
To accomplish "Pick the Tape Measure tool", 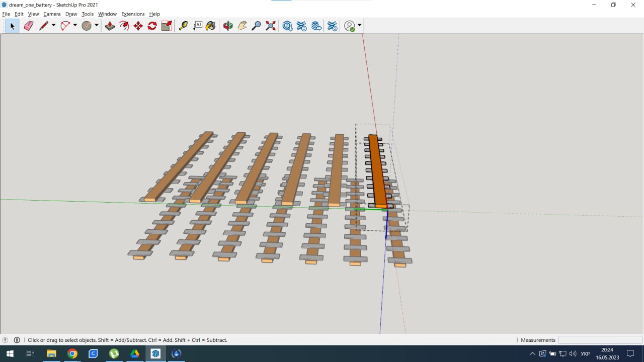I will 183,26.
